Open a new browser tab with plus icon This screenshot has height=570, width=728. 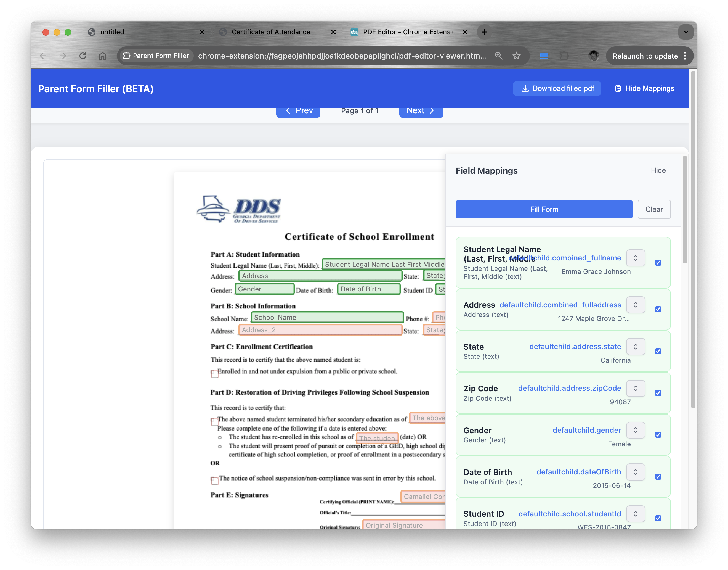coord(485,32)
